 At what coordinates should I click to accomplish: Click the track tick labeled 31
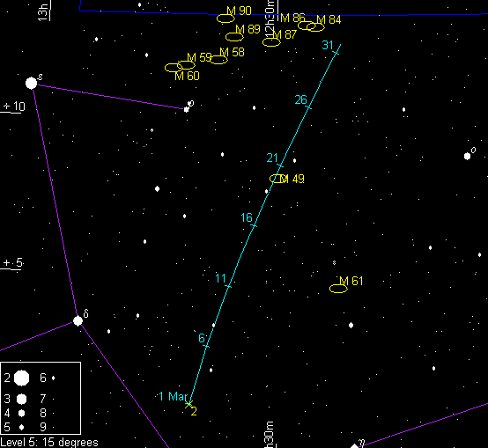(x=336, y=53)
